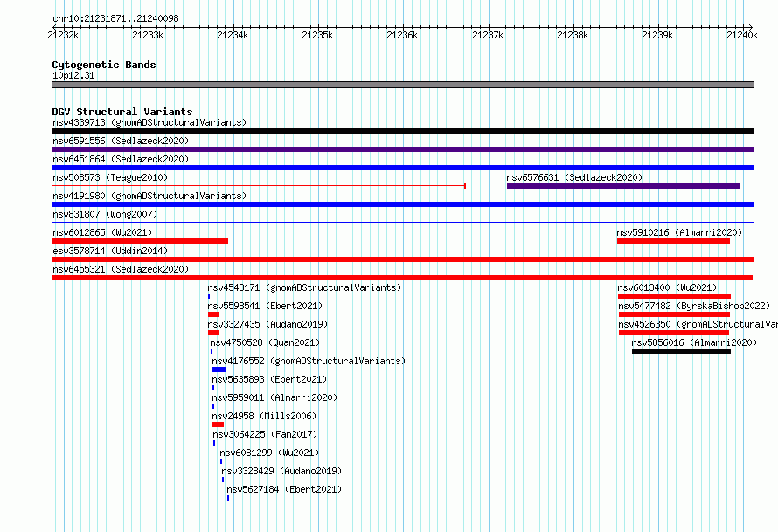Click the purple nsv6591556 variant bar
Viewport: 778px width, 532px height.
(402, 149)
